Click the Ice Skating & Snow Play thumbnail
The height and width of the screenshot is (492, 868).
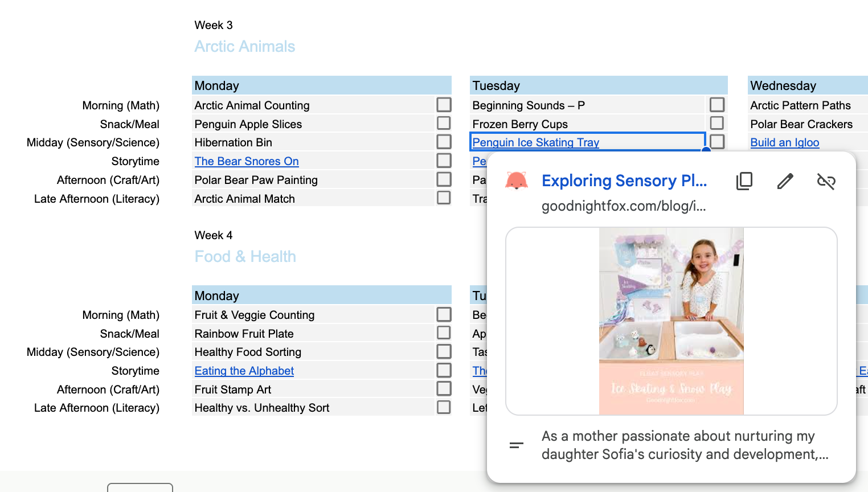click(x=671, y=321)
